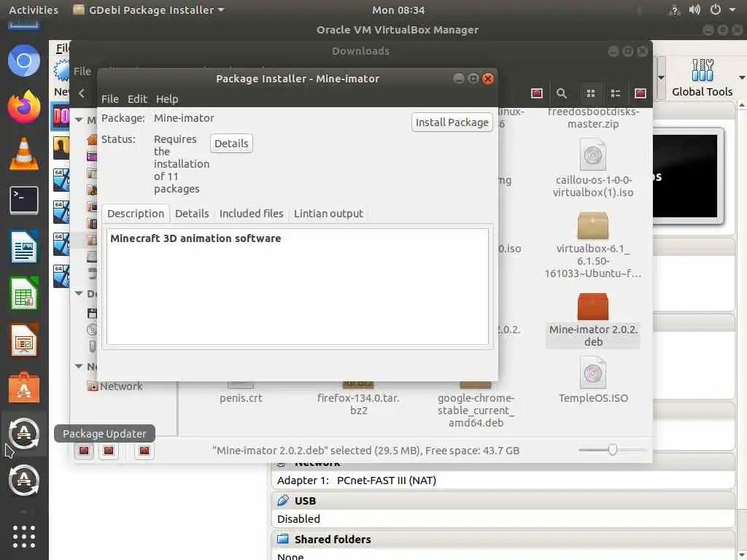
Task: Click the clock showing Mon 08:34
Action: click(398, 9)
